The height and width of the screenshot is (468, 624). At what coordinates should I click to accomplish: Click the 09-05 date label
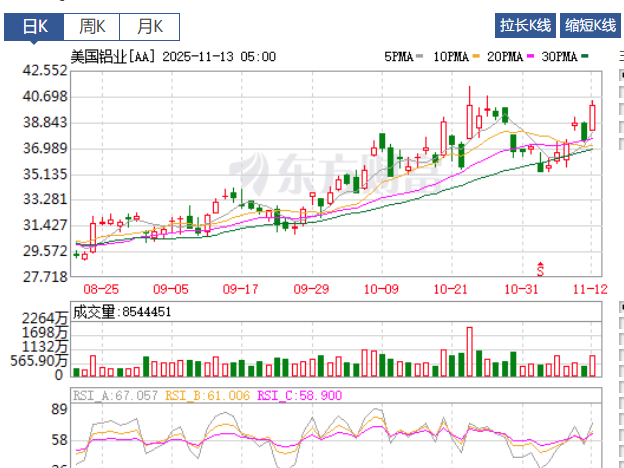pyautogui.click(x=171, y=289)
